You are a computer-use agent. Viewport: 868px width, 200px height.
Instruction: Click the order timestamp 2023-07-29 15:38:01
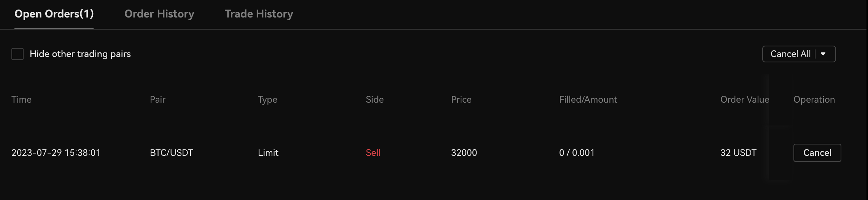tap(56, 153)
